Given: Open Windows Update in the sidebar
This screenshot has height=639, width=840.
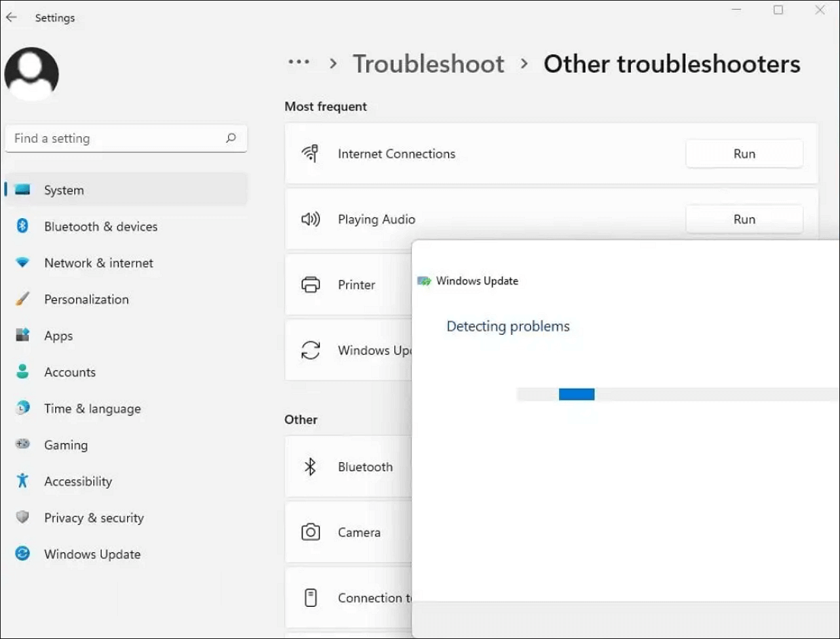Looking at the screenshot, I should (126, 554).
